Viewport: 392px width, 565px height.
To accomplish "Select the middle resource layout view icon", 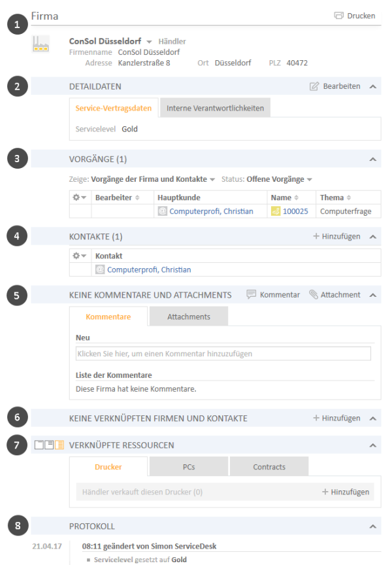I will (49, 445).
